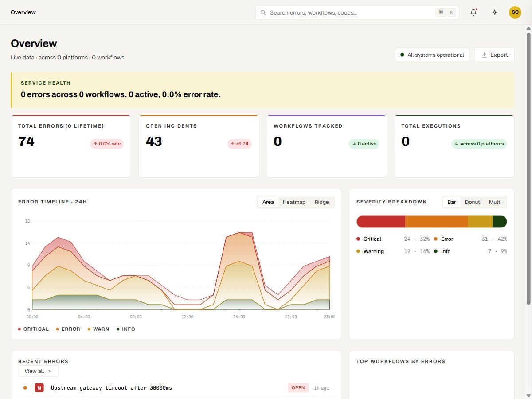This screenshot has width=532, height=399.
Task: Click the 0.0% rate badge
Action: (107, 144)
